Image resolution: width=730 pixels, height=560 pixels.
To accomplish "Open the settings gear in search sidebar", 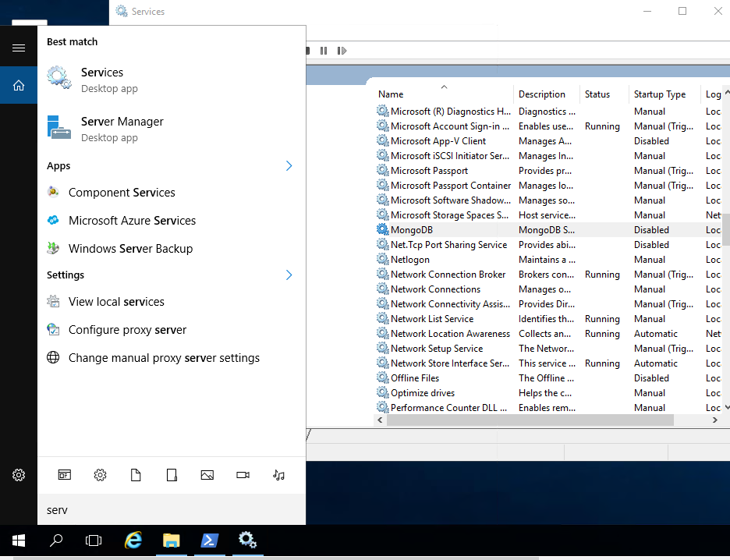I will 19,475.
